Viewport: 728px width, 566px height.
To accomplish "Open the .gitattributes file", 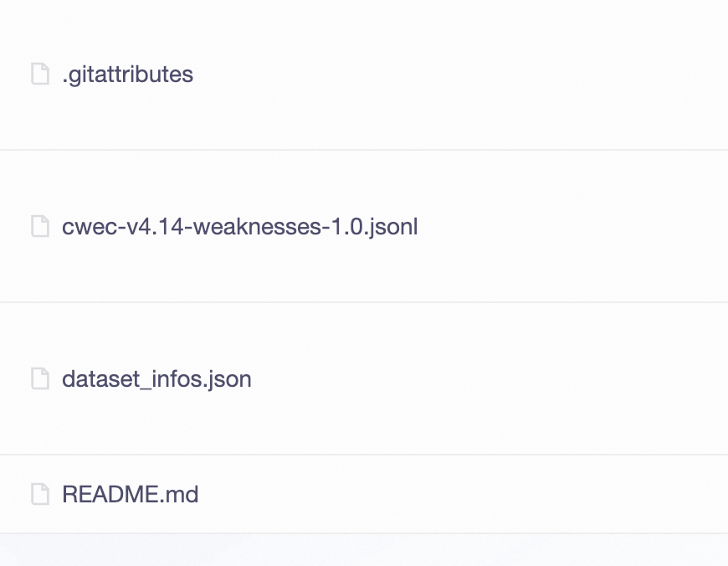I will [127, 75].
